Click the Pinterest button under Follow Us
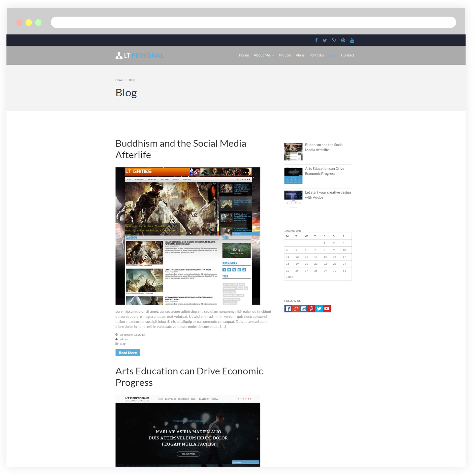Image resolution: width=474 pixels, height=476 pixels. point(311,309)
